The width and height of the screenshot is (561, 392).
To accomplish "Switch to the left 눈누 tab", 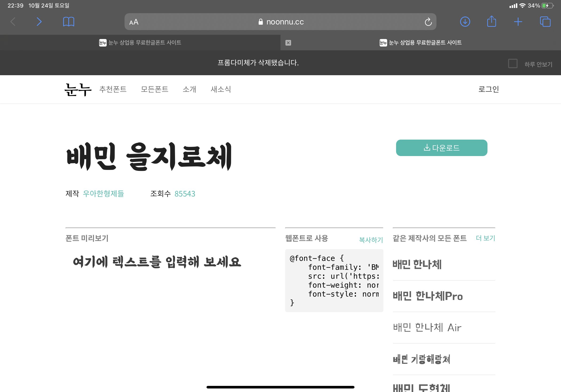I will click(140, 43).
